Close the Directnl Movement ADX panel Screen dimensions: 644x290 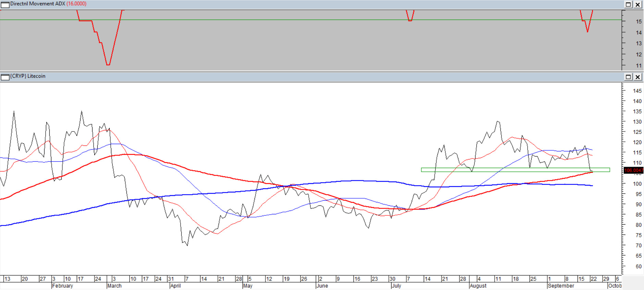pos(637,4)
